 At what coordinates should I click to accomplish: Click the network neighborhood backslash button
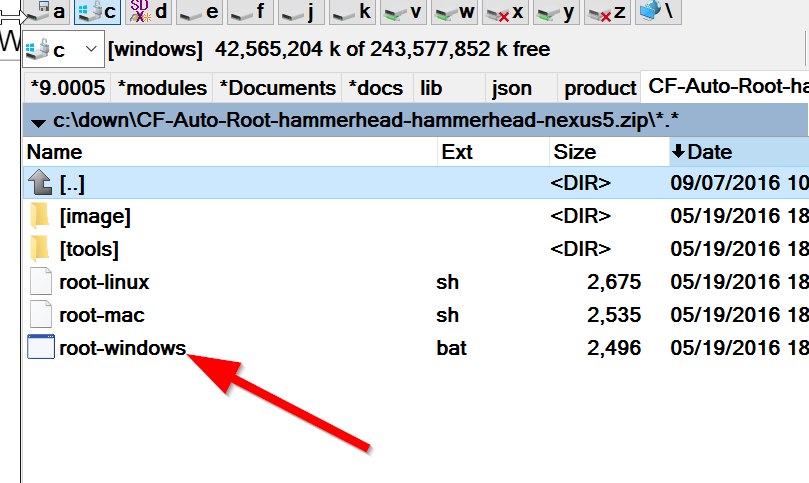[x=661, y=12]
